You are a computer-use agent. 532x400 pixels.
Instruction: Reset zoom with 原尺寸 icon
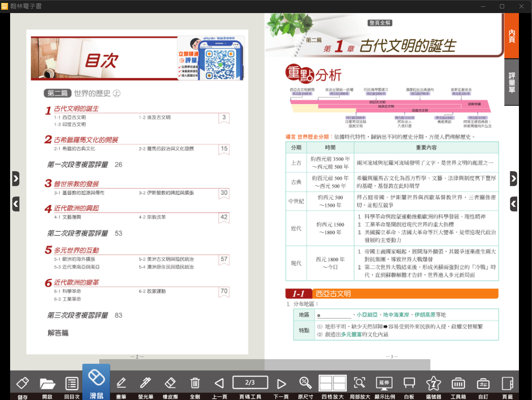click(305, 383)
